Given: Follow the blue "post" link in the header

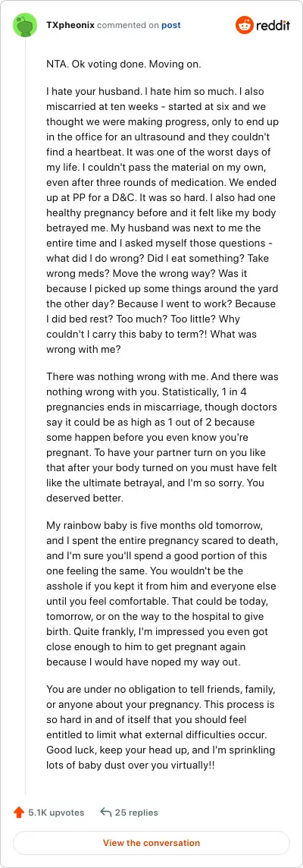Looking at the screenshot, I should tap(171, 26).
